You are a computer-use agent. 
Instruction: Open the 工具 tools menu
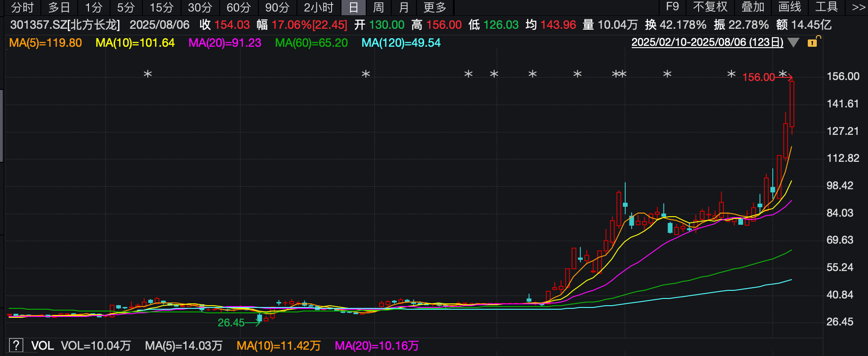(827, 7)
